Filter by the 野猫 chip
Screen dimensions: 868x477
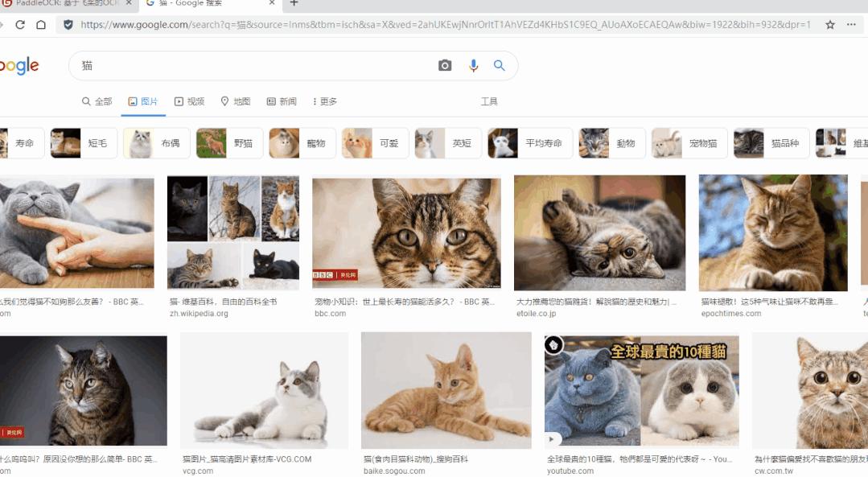coord(229,143)
